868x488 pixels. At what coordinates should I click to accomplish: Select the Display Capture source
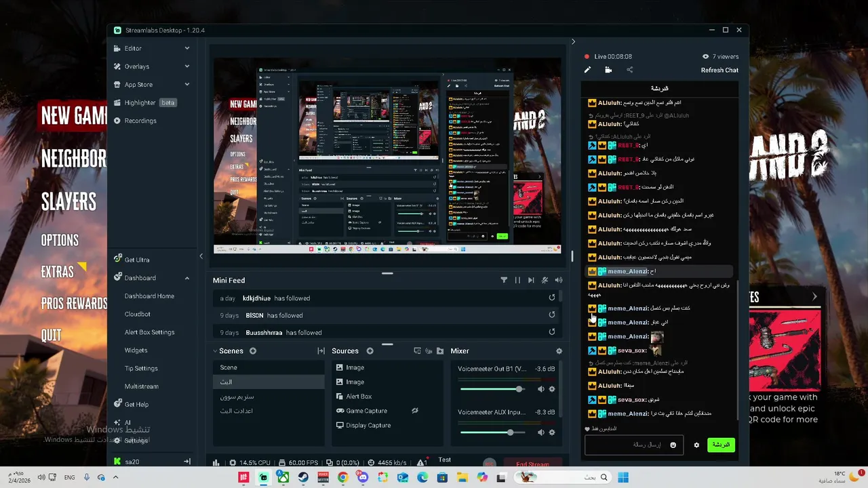(389, 425)
